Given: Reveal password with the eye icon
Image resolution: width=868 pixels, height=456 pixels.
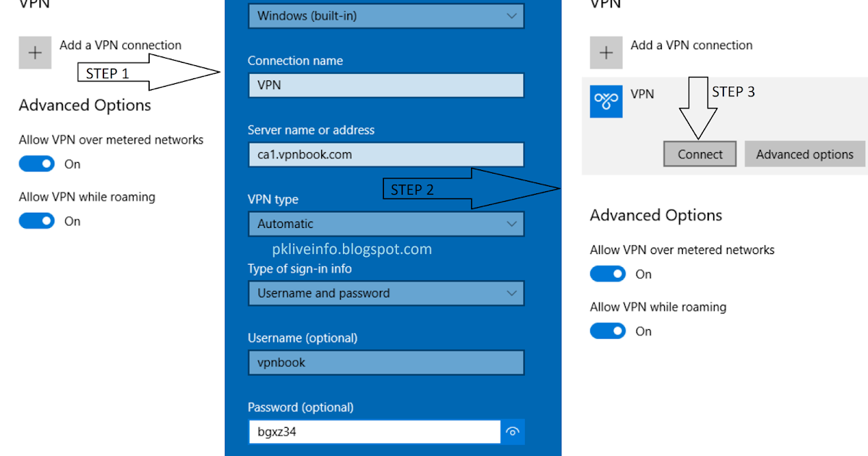Looking at the screenshot, I should 513,432.
